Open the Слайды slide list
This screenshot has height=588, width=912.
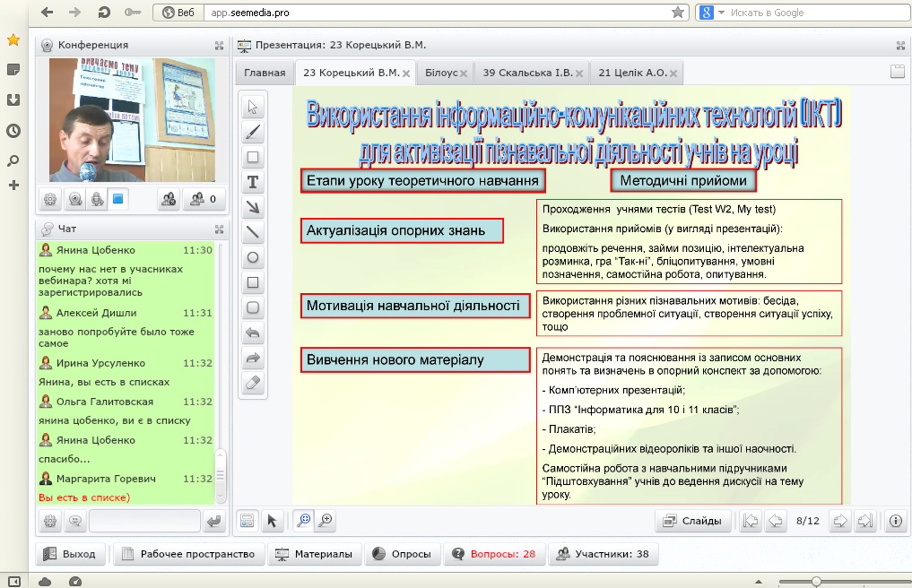(693, 521)
